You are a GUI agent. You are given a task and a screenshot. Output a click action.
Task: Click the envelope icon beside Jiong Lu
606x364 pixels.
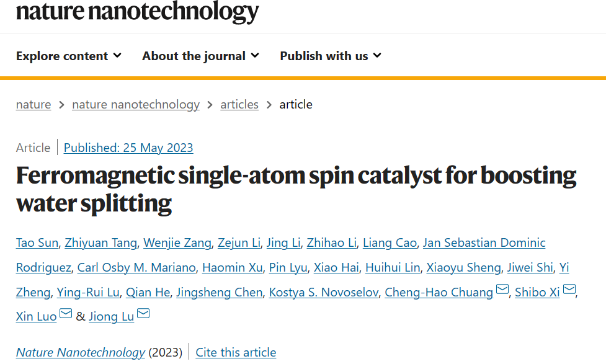[143, 313]
